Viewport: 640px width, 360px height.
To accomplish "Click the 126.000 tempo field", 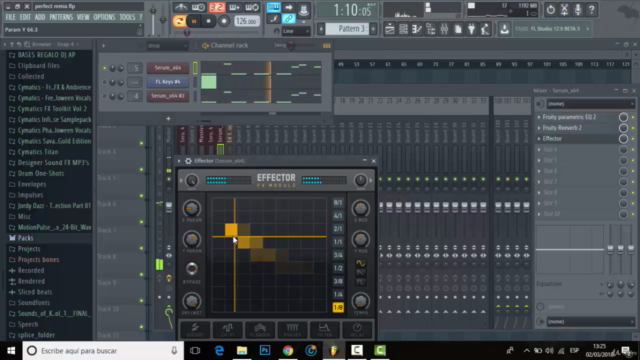I will [247, 21].
